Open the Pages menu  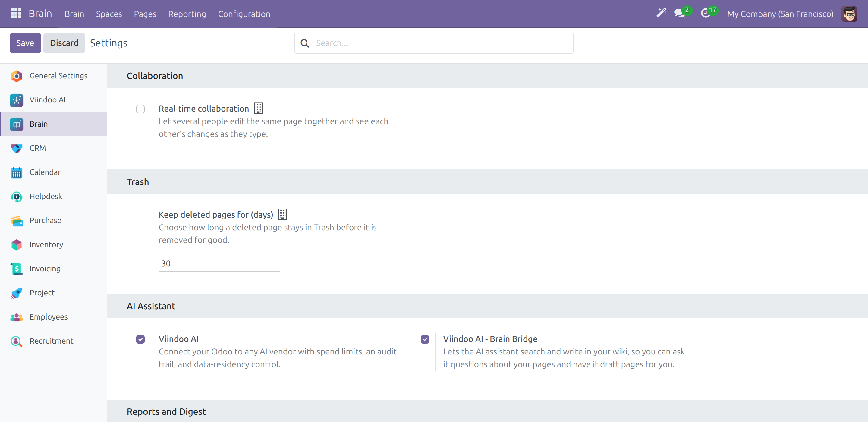coord(145,14)
